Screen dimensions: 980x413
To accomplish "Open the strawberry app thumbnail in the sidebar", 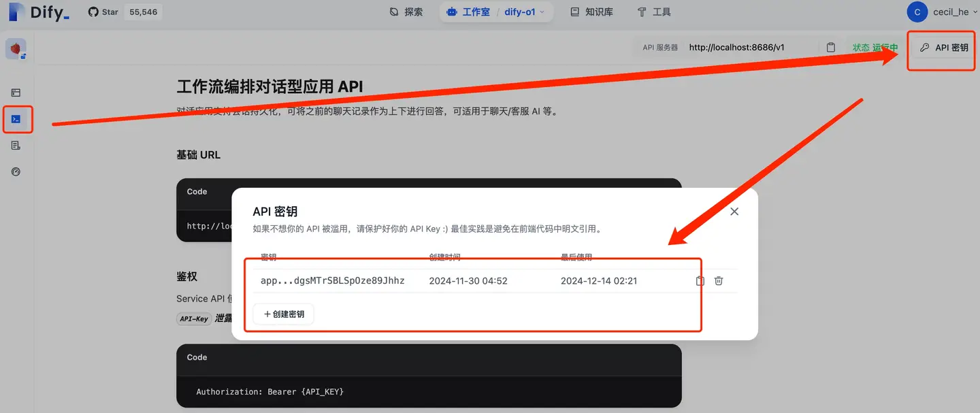I will (x=17, y=49).
